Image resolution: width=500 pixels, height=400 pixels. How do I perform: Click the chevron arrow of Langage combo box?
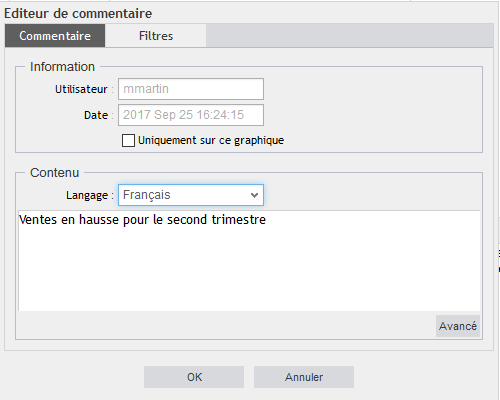click(254, 195)
